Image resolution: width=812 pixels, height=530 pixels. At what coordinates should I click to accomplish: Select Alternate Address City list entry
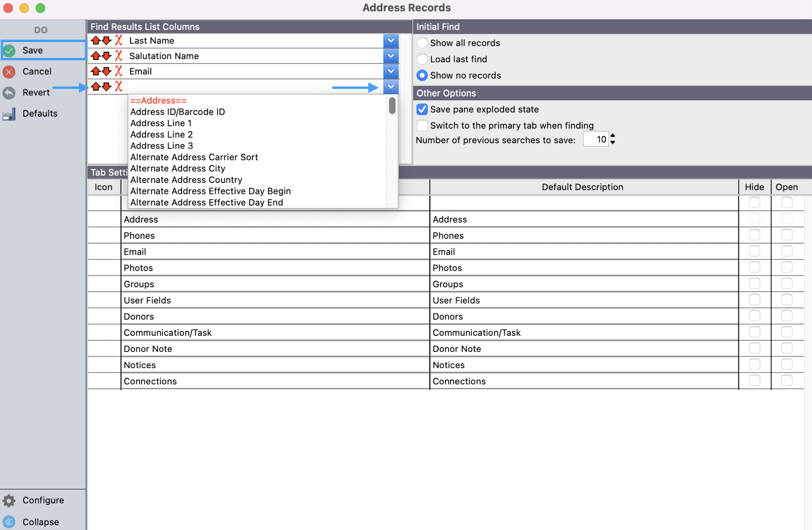pyautogui.click(x=178, y=169)
